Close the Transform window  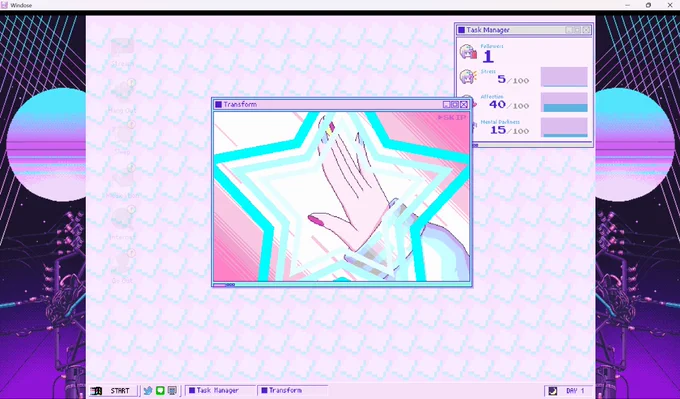pos(464,105)
